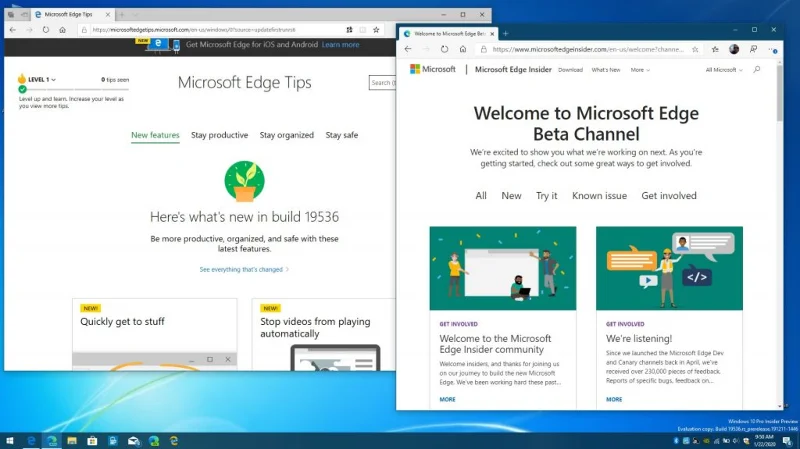Image resolution: width=800 pixels, height=449 pixels.
Task: Go back in the legacy Edge Tips window
Action: 13,30
